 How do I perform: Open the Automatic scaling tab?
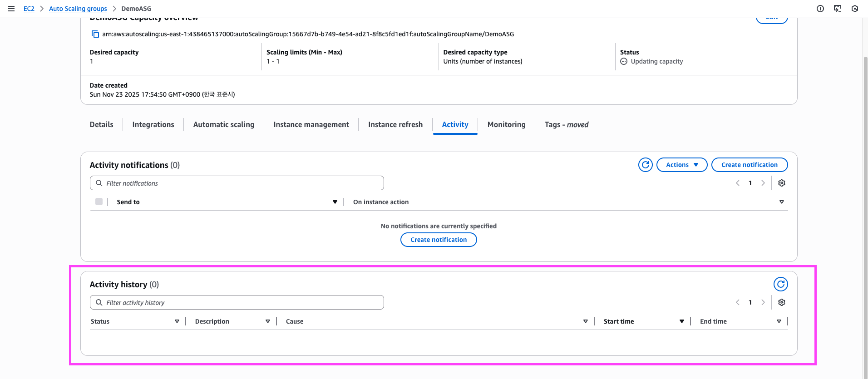224,124
